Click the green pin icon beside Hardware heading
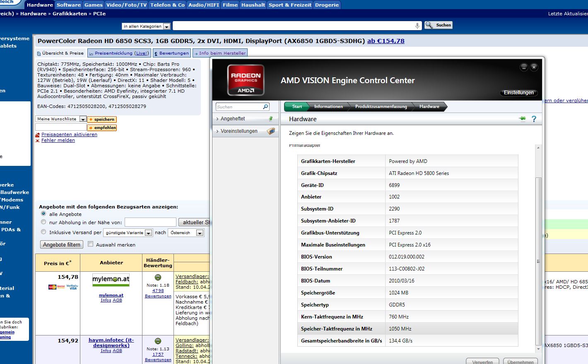The image size is (588, 364). [522, 119]
